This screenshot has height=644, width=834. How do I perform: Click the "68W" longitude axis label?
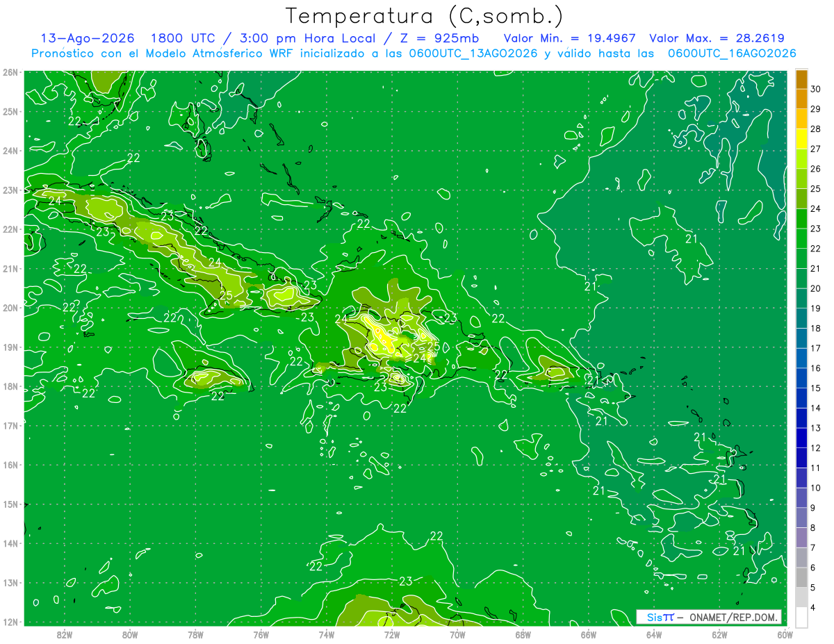click(523, 634)
